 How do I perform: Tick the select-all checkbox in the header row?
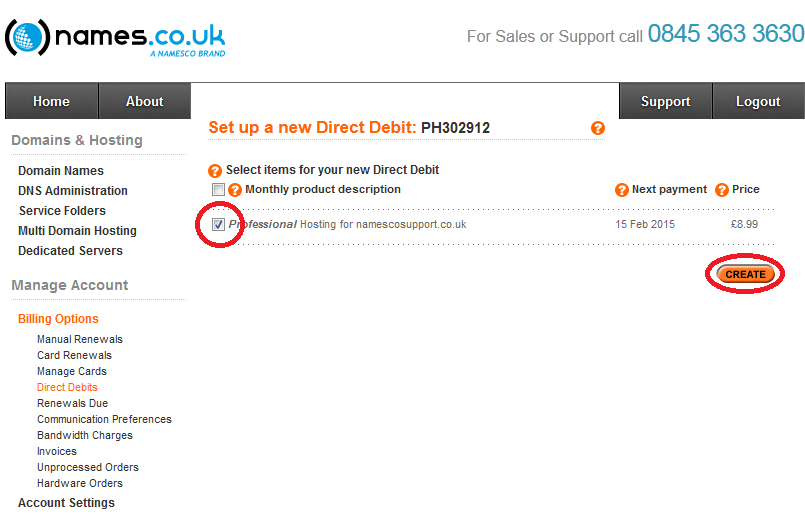click(x=218, y=189)
